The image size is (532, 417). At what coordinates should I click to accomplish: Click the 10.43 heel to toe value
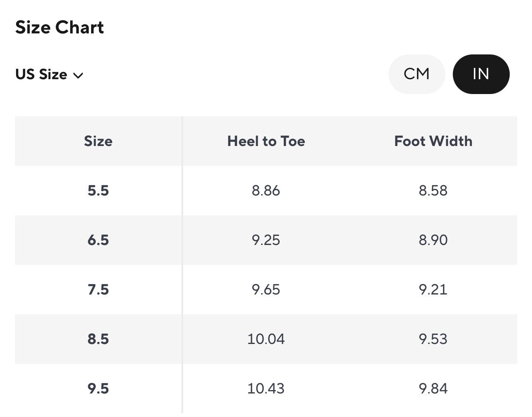(266, 389)
